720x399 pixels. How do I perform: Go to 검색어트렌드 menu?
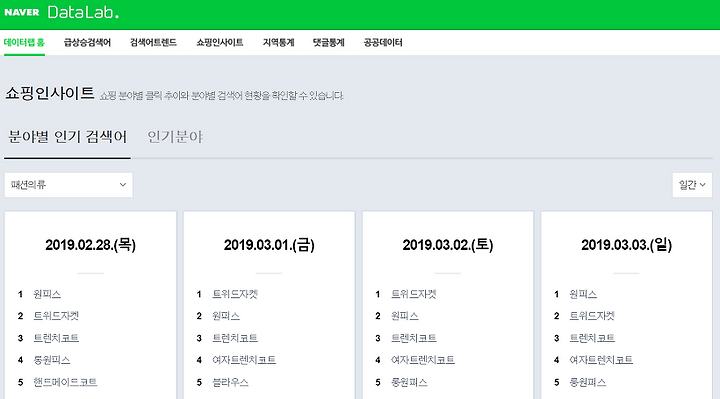pos(153,42)
